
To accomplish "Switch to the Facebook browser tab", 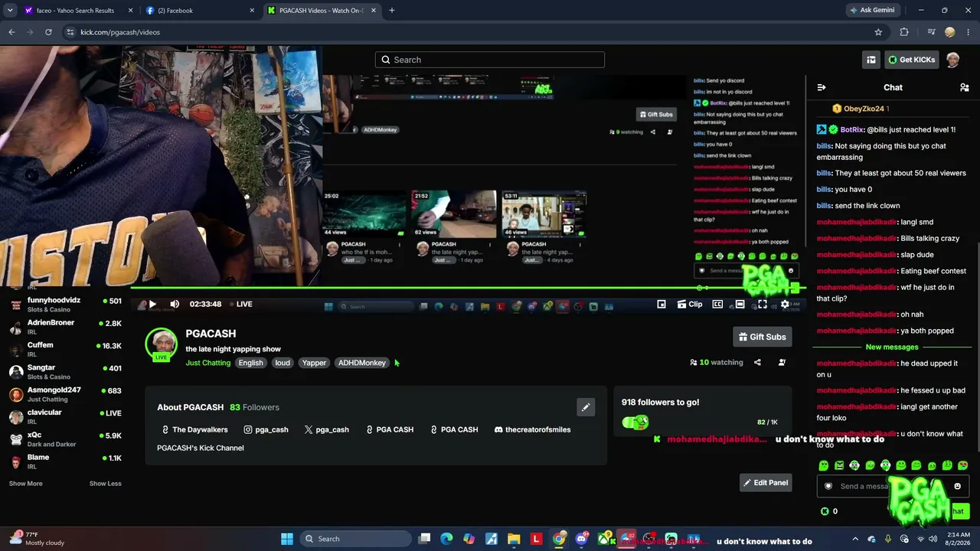I will (199, 11).
